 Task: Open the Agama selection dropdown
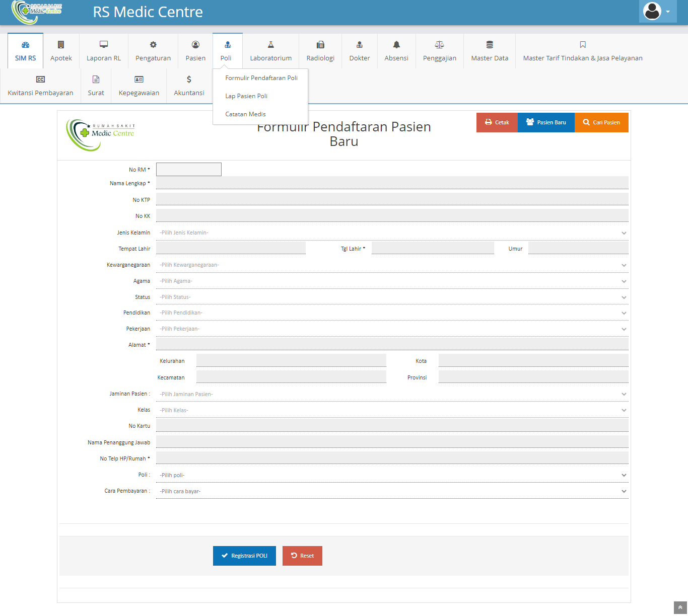[392, 281]
